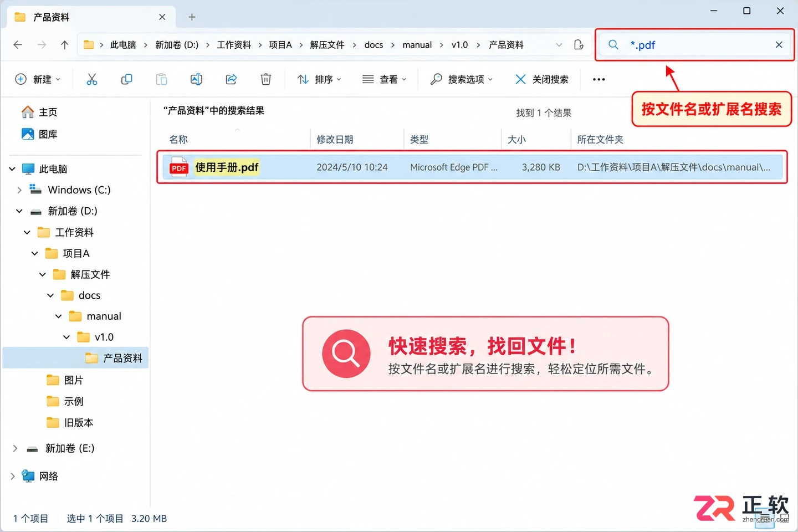The width and height of the screenshot is (798, 532).
Task: Click the refresh icon beside address bar
Action: pos(579,45)
